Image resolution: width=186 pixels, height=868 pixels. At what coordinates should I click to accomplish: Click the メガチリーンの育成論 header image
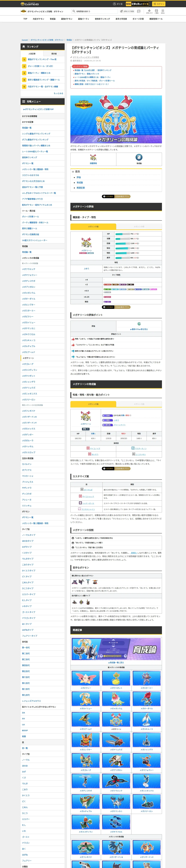point(116,119)
